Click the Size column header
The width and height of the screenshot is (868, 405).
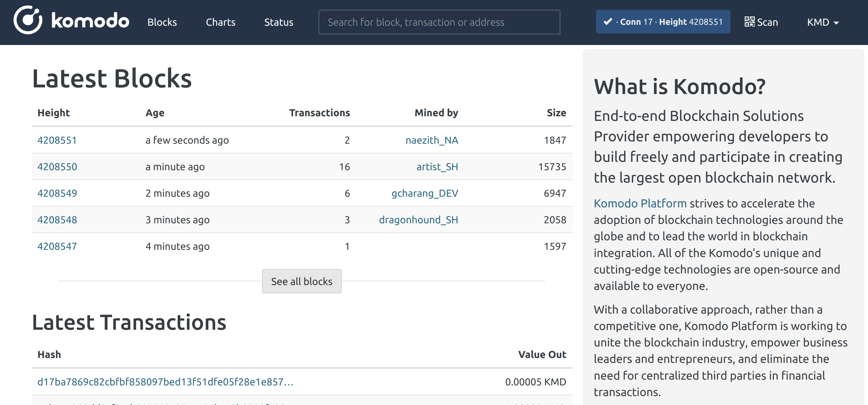556,113
